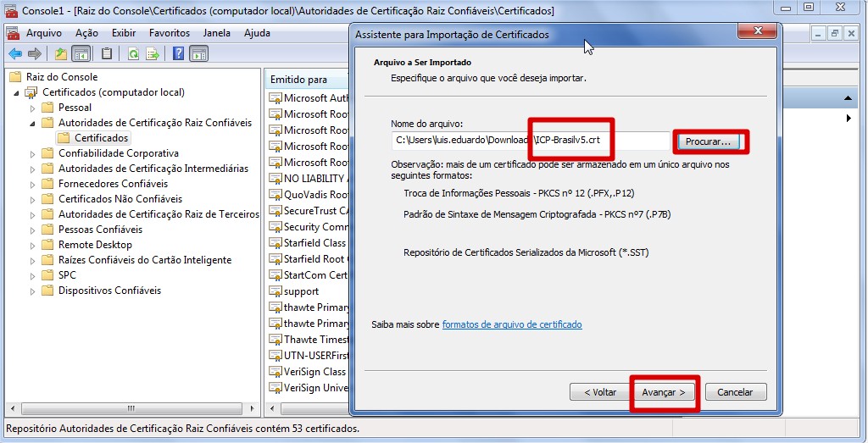Click the Export List toolbar icon
Image resolution: width=868 pixels, height=443 pixels.
[153, 54]
